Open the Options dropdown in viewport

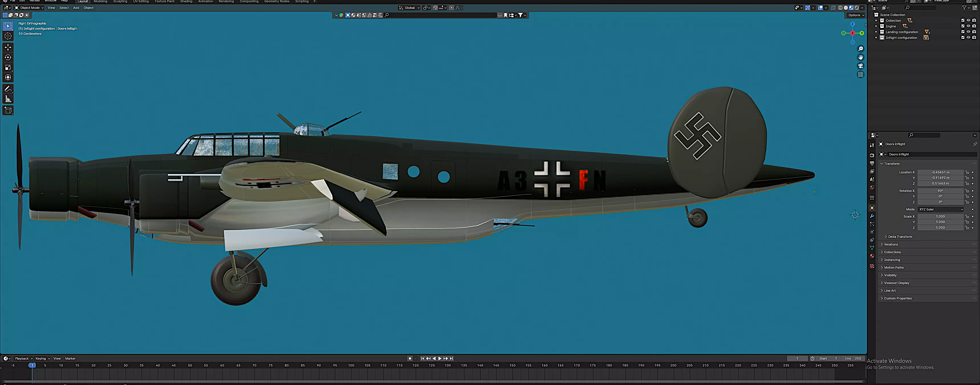(x=856, y=15)
